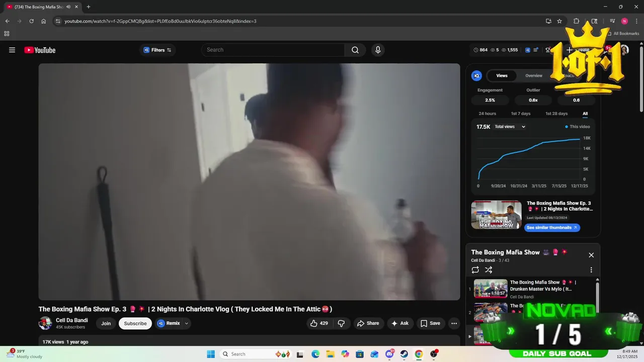Mute the Boxing Mafia Show tab audio
This screenshot has height=362, width=644.
pos(68,7)
